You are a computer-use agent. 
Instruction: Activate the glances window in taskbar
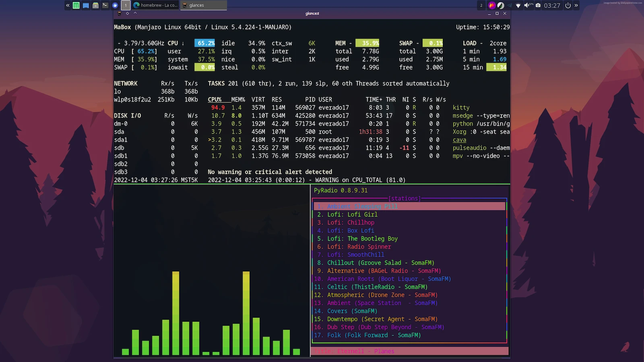[204, 5]
